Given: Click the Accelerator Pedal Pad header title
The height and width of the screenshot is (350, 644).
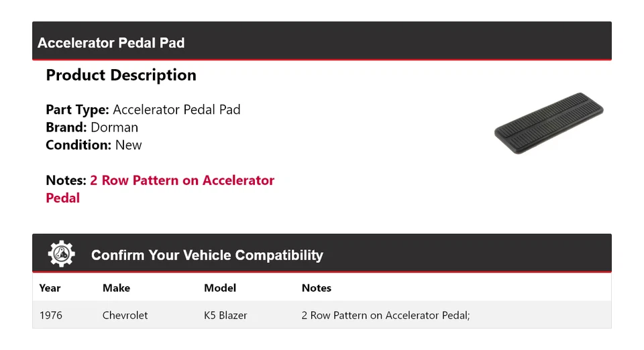Looking at the screenshot, I should (x=111, y=43).
